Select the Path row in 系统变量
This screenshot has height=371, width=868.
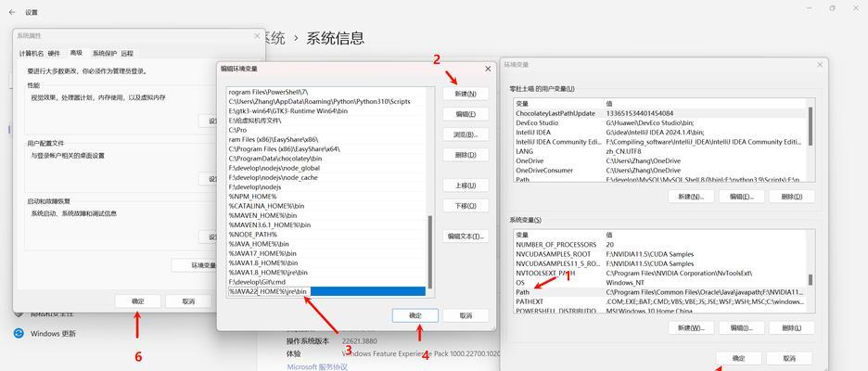coord(660,292)
